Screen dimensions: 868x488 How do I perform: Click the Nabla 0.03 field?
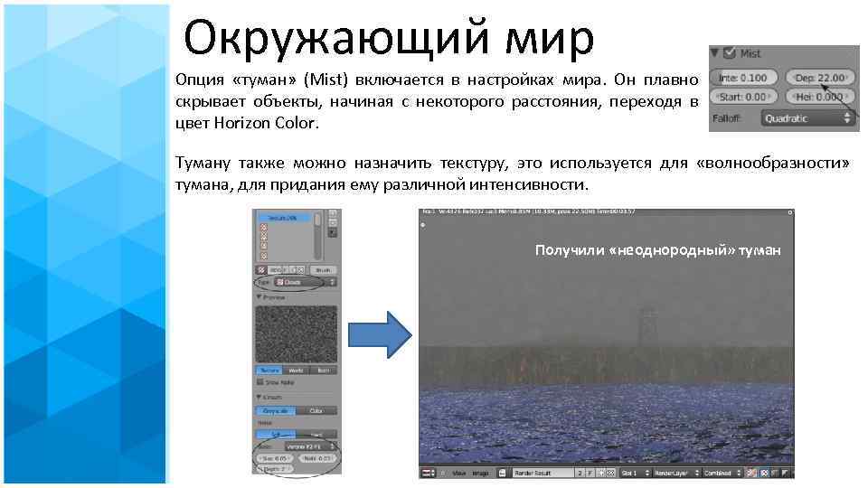point(317,458)
